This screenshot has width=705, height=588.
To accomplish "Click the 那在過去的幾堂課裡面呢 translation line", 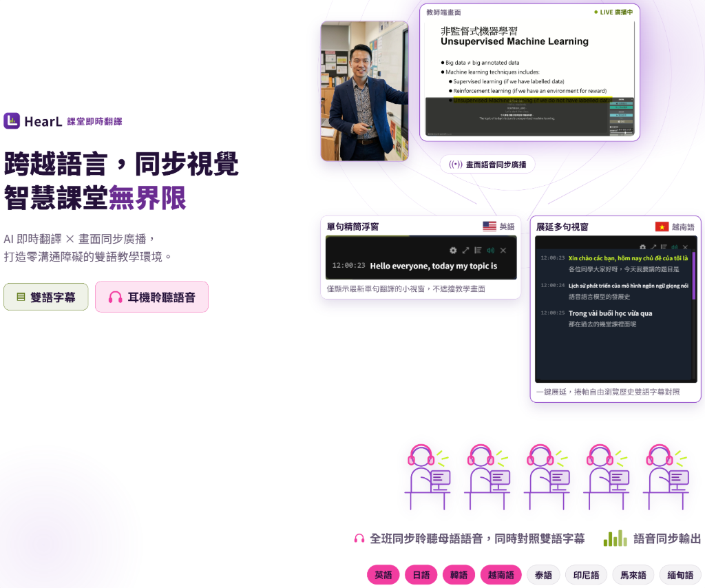I will point(602,324).
